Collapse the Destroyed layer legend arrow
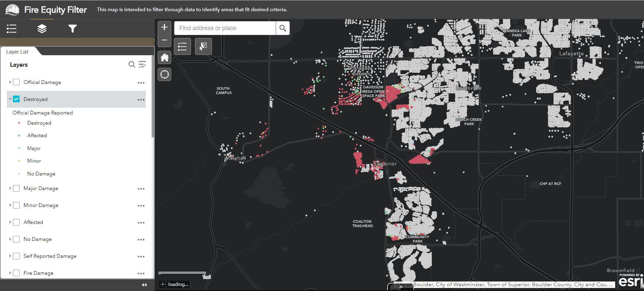Viewport: 644px width, 291px height. [x=10, y=99]
